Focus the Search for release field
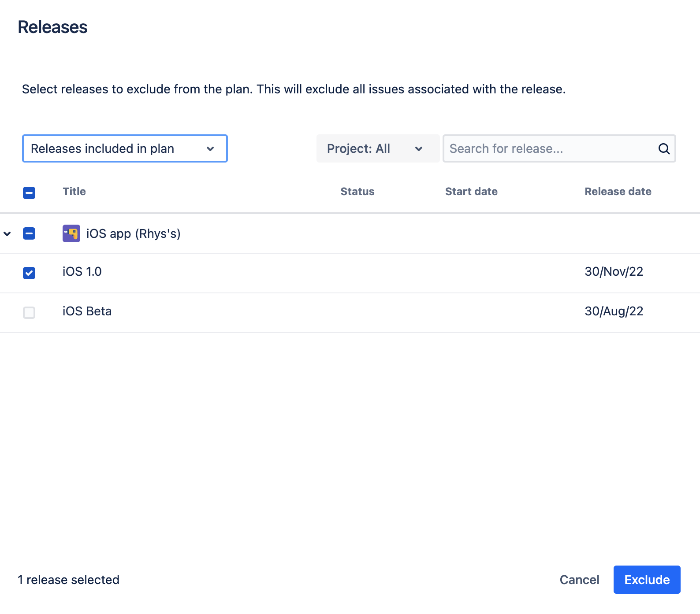700x614 pixels. [x=549, y=149]
